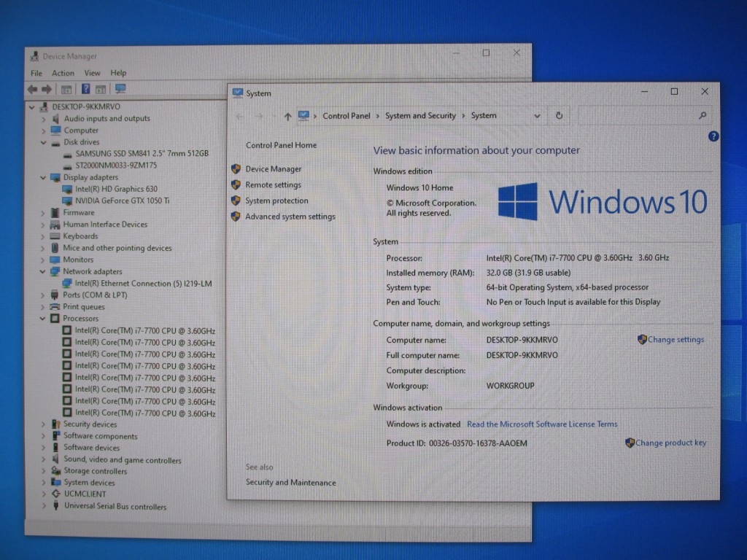This screenshot has height=560, width=747.
Task: Click the icon beside Software devices
Action: 55,447
